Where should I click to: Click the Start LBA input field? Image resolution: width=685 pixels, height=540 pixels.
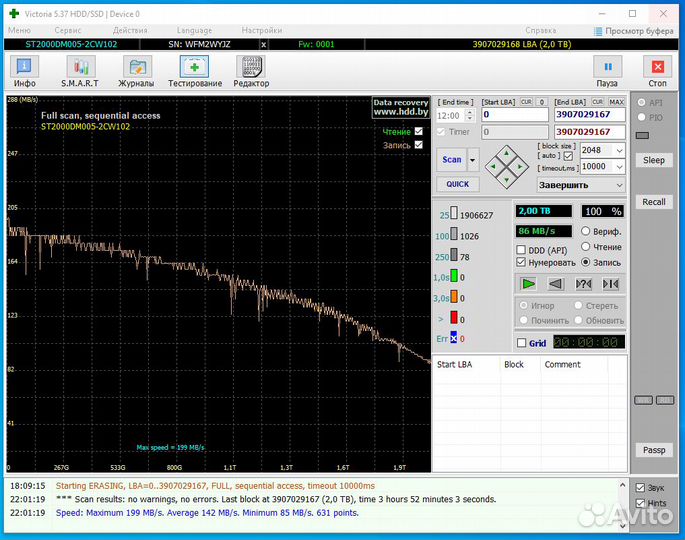pyautogui.click(x=515, y=115)
